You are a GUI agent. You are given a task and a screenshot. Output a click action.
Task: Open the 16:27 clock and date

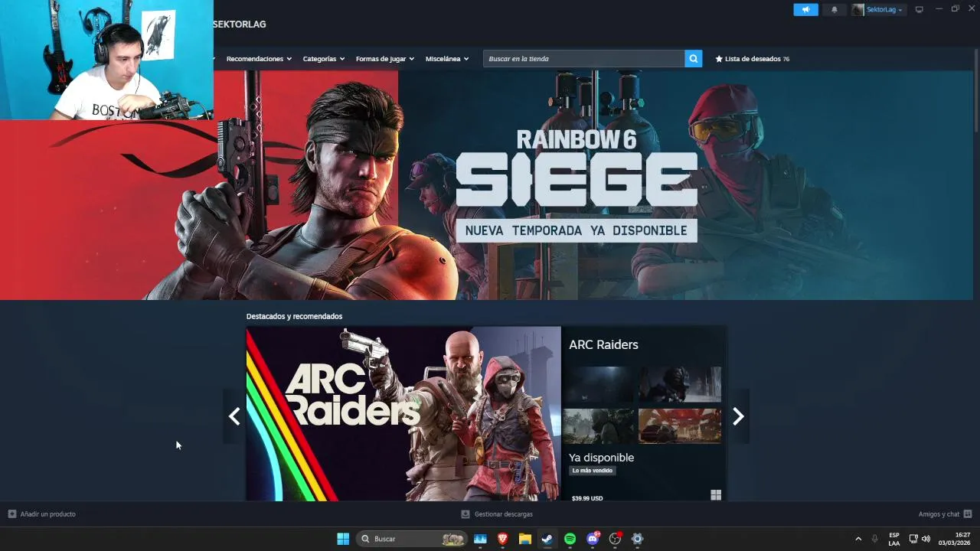coord(955,539)
